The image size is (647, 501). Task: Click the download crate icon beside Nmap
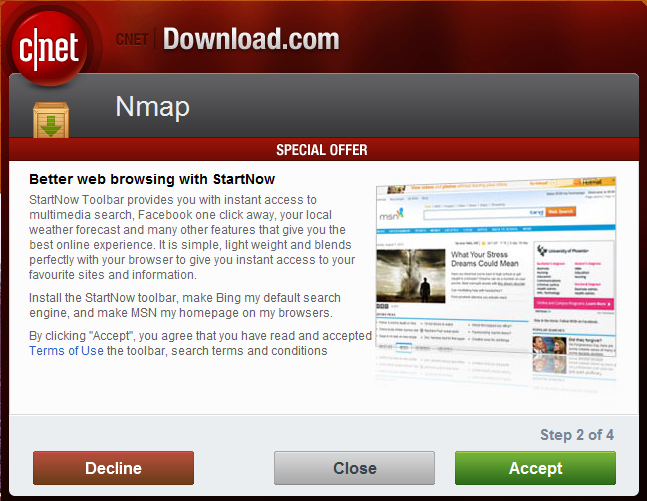point(51,120)
